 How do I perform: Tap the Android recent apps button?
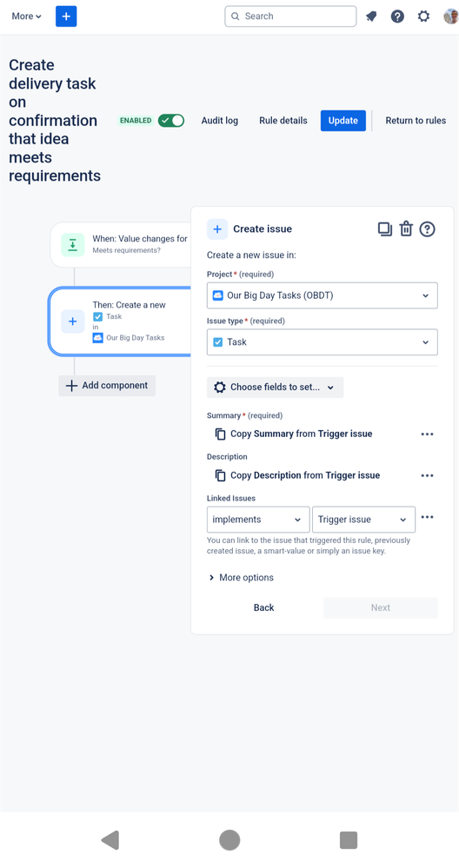[x=349, y=840]
